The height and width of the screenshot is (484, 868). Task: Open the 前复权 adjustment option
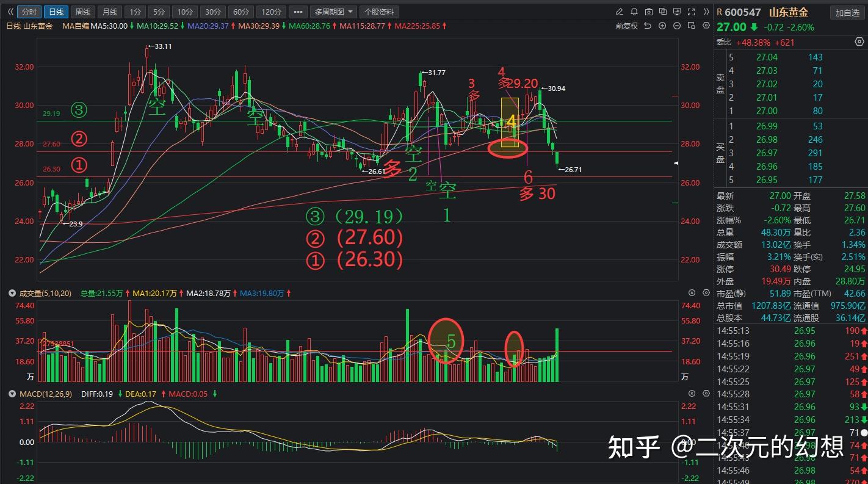click(x=627, y=26)
